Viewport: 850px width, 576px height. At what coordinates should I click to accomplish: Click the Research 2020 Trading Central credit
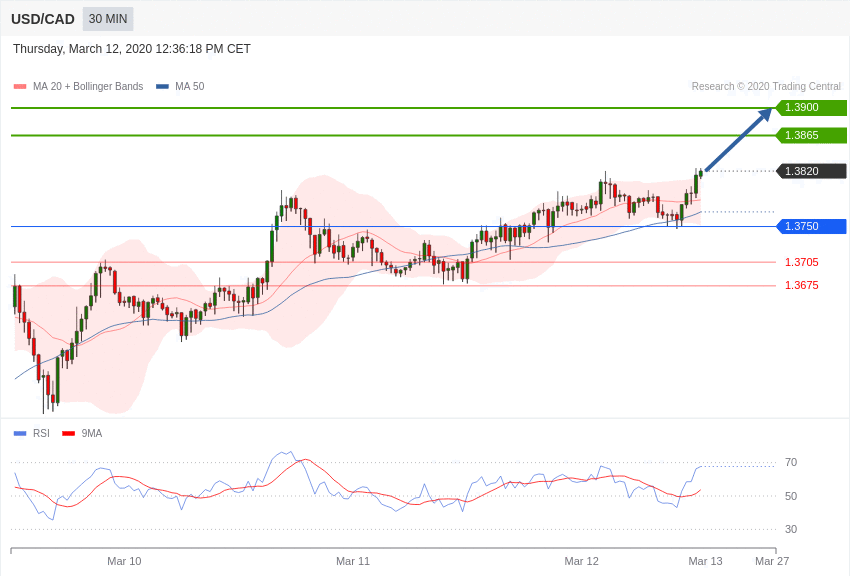[766, 86]
